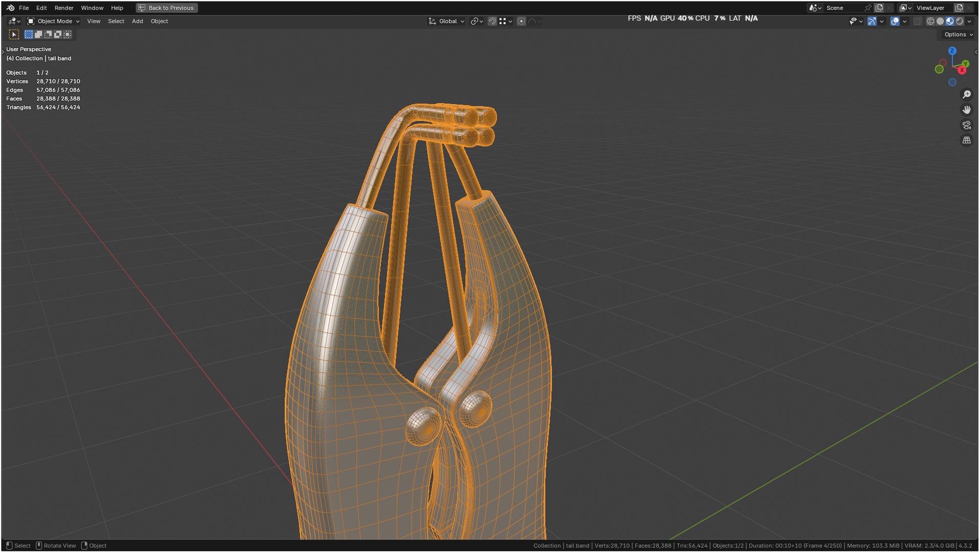980x553 pixels.
Task: Open the viewport View menu
Action: point(94,21)
